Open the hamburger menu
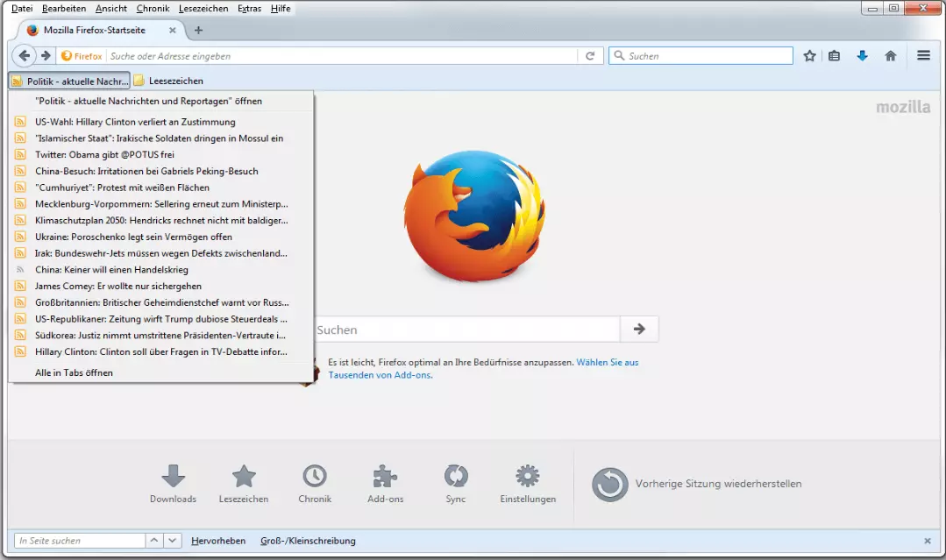Viewport: 946px width, 560px height. point(923,55)
